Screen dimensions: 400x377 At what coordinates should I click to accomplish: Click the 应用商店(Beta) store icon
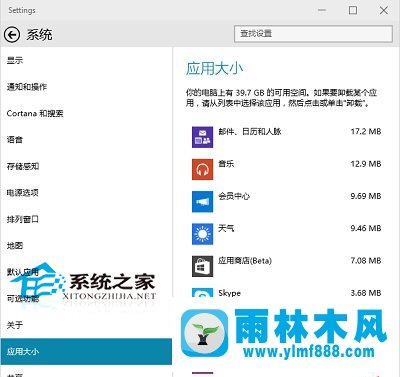pyautogui.click(x=202, y=266)
